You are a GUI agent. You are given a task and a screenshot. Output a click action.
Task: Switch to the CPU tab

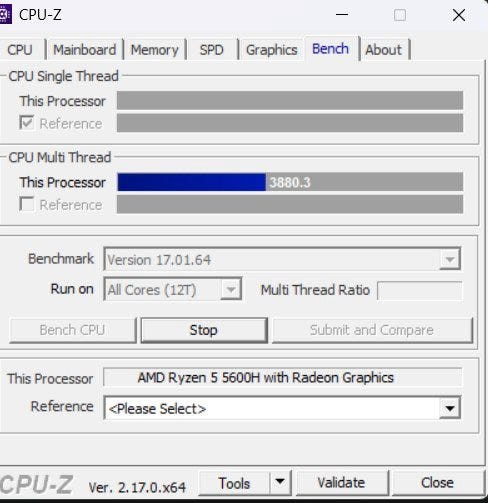[20, 50]
